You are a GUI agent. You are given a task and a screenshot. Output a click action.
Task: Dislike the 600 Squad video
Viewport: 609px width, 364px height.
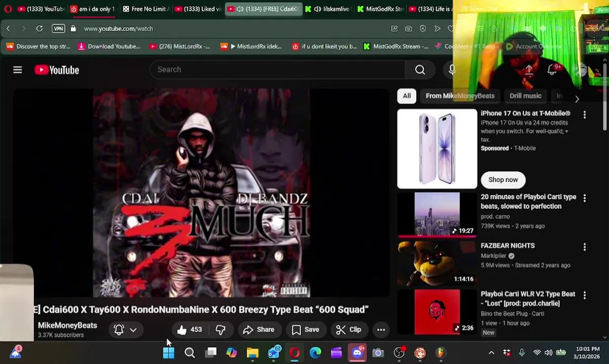point(221,330)
